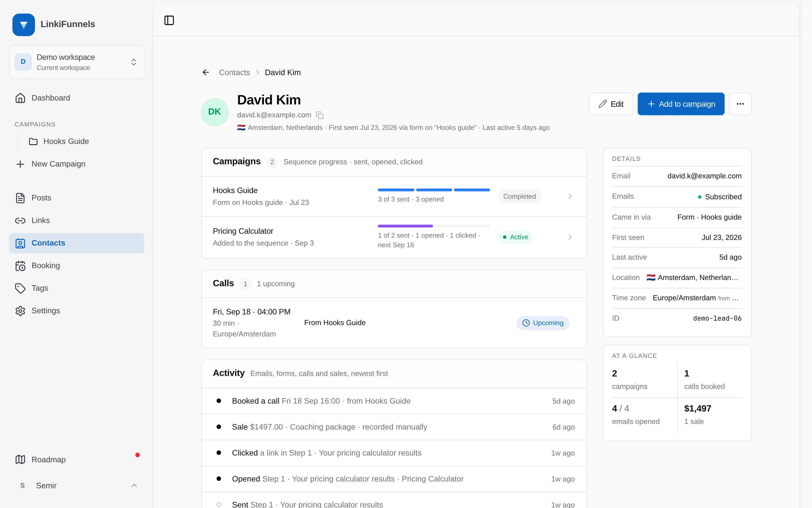This screenshot has height=508, width=812.
Task: Click Add to campaign button
Action: click(x=681, y=104)
